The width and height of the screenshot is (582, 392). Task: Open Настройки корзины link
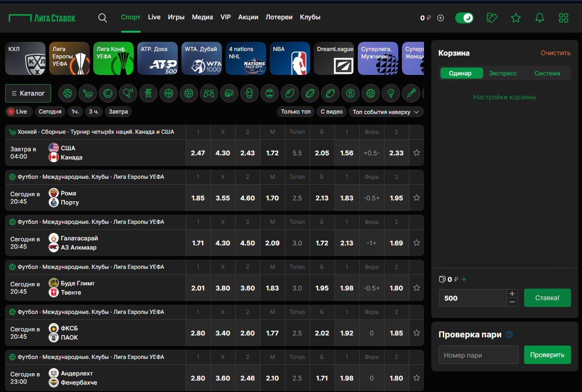point(504,97)
